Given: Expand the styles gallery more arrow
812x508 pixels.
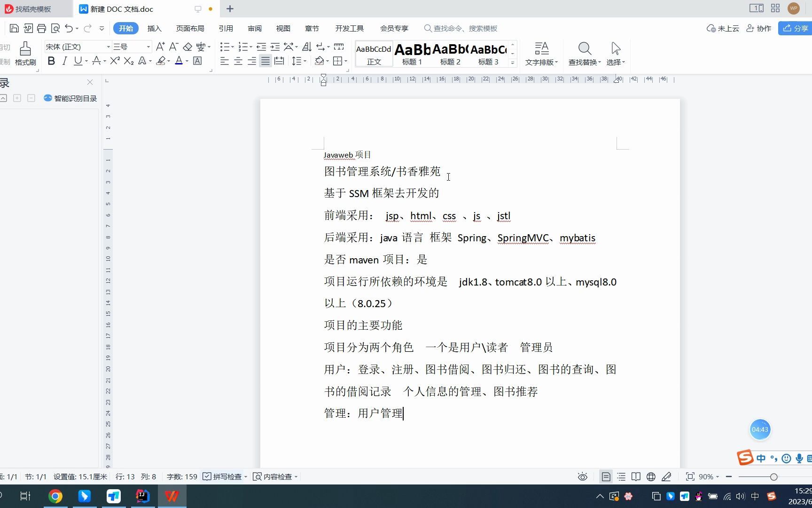Looking at the screenshot, I should tap(513, 63).
